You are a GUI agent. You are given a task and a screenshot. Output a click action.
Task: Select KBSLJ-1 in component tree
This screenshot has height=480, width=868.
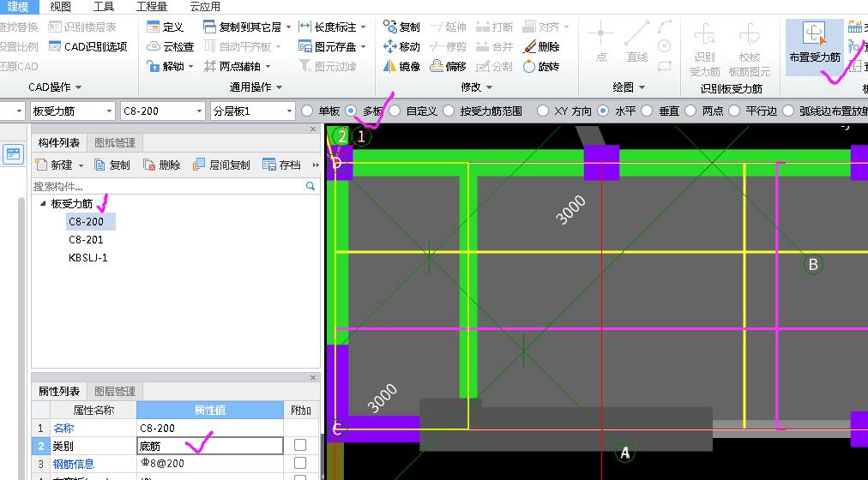pyautogui.click(x=88, y=258)
